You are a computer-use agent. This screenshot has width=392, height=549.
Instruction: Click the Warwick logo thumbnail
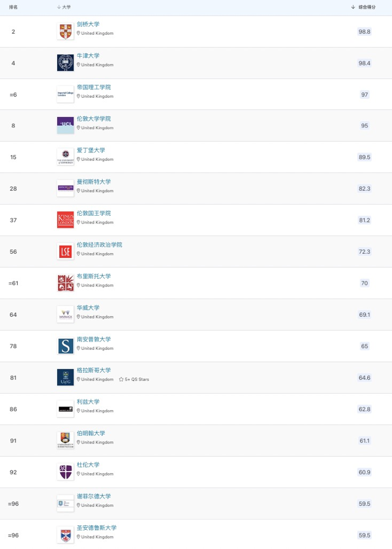point(65,314)
